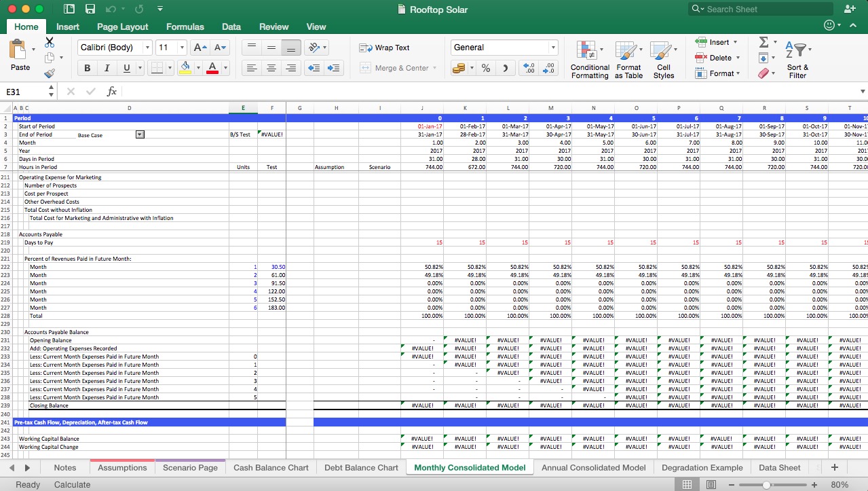The height and width of the screenshot is (491, 868).
Task: Open the Base Case scenario dropdown
Action: tap(140, 134)
